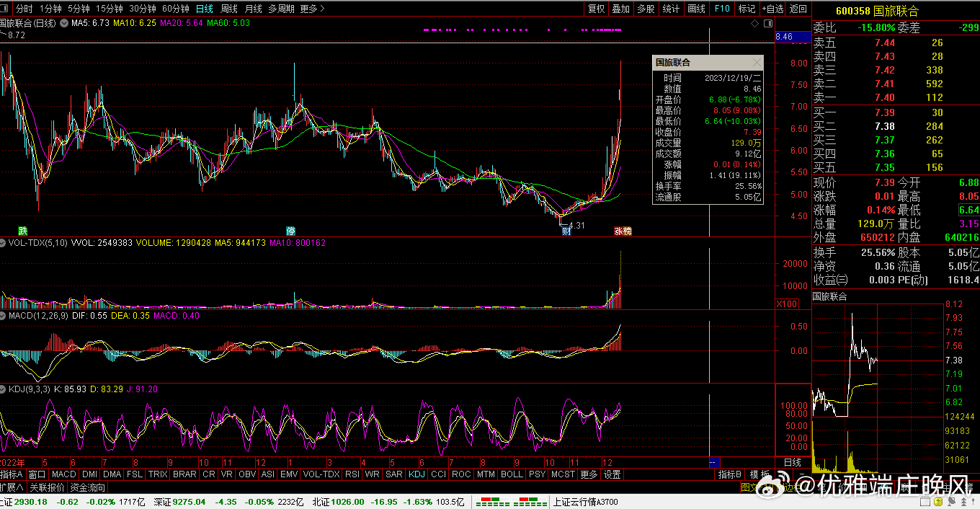Click the red-green signal bars in status bar
Image resolution: width=980 pixels, height=509 pixels.
point(512,501)
